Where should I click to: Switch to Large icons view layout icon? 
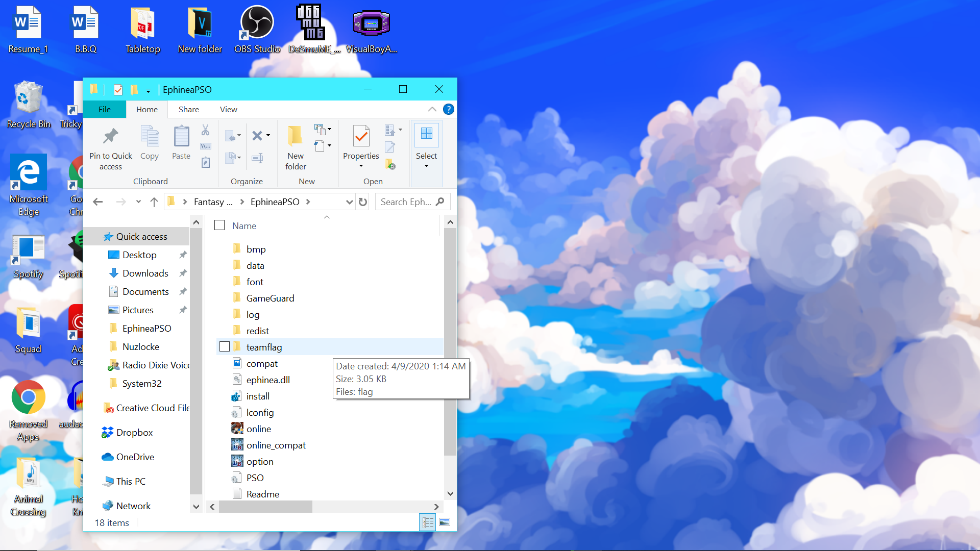click(445, 522)
